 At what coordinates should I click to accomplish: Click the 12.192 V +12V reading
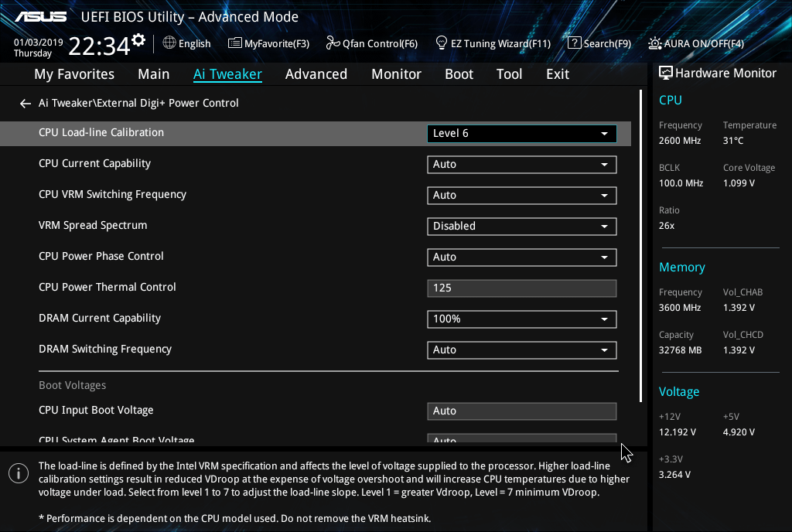pyautogui.click(x=678, y=432)
